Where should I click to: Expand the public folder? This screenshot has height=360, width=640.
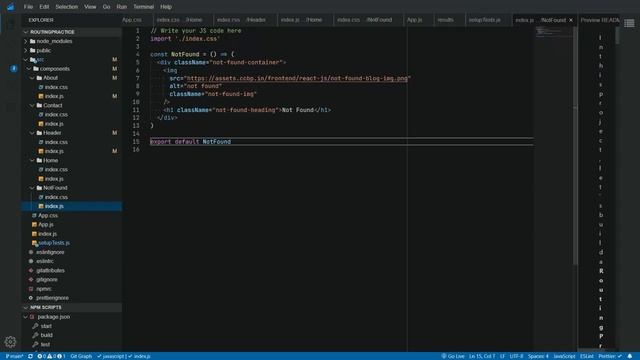click(x=26, y=51)
